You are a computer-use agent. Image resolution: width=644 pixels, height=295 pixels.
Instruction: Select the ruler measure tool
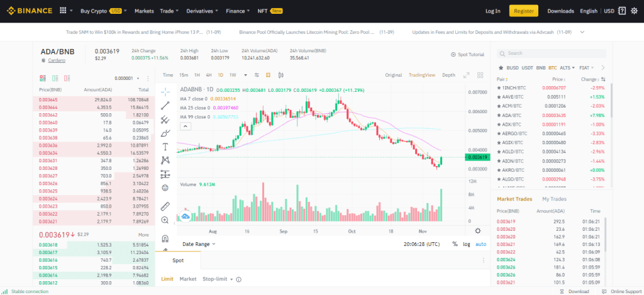pos(165,206)
